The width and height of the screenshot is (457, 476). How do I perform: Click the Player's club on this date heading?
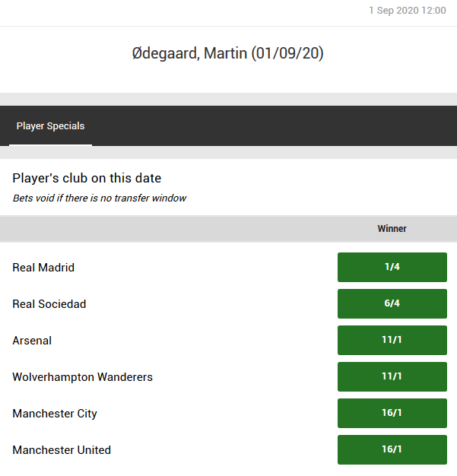coord(87,178)
